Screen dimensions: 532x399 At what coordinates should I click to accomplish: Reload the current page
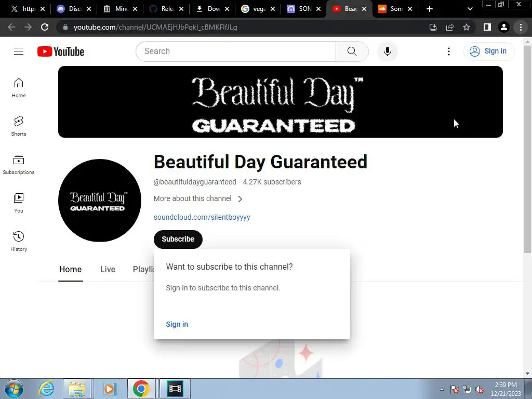[x=45, y=27]
